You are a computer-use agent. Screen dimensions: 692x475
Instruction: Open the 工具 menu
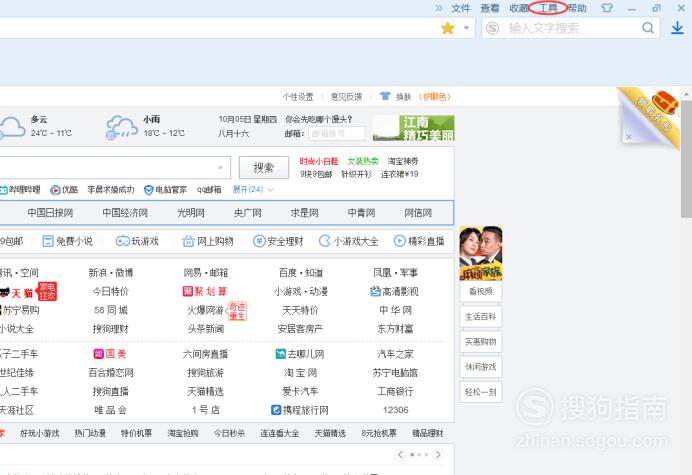(x=548, y=8)
